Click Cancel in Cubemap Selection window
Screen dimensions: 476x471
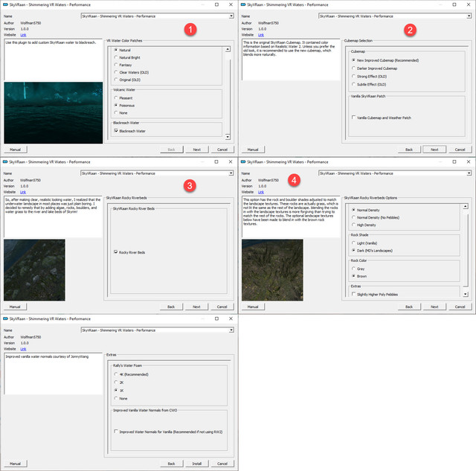click(460, 150)
